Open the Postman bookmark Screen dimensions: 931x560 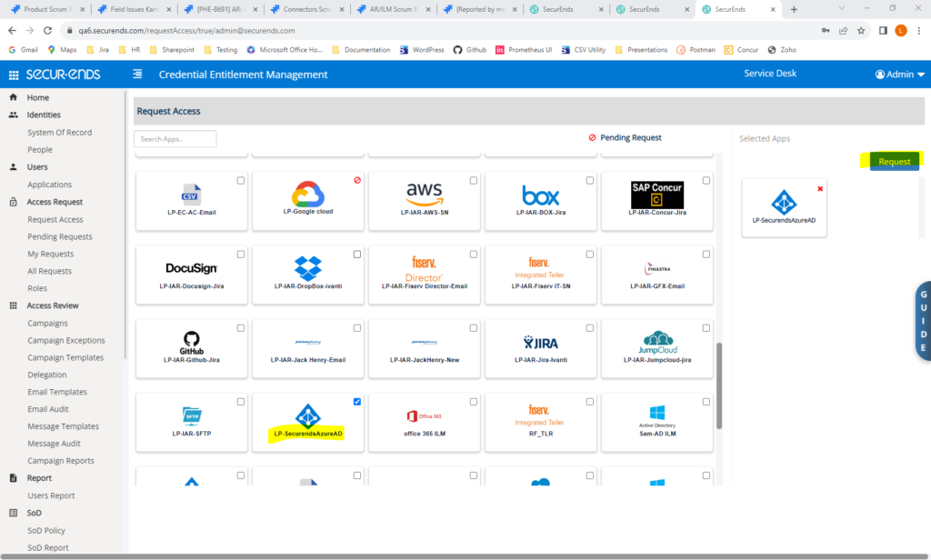696,50
